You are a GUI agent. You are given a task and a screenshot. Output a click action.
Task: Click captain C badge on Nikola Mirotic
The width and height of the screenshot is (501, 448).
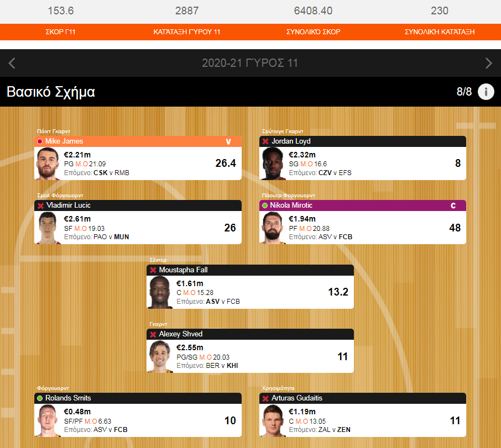point(453,205)
